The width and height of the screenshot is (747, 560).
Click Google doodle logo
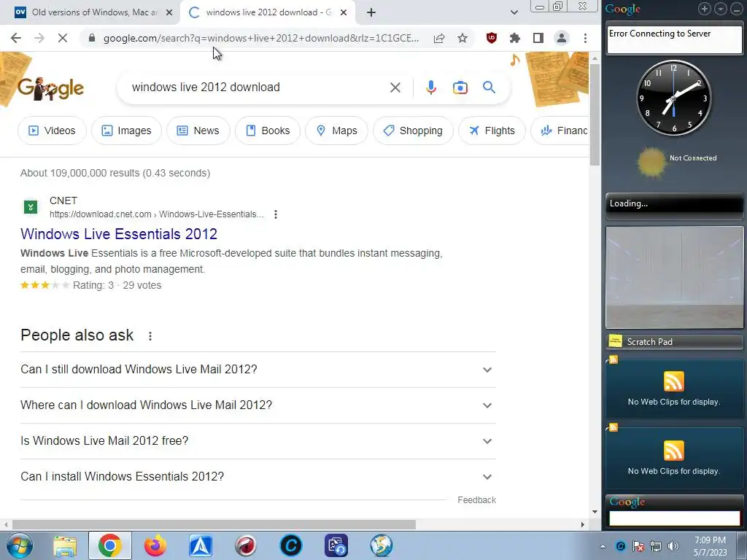[50, 88]
